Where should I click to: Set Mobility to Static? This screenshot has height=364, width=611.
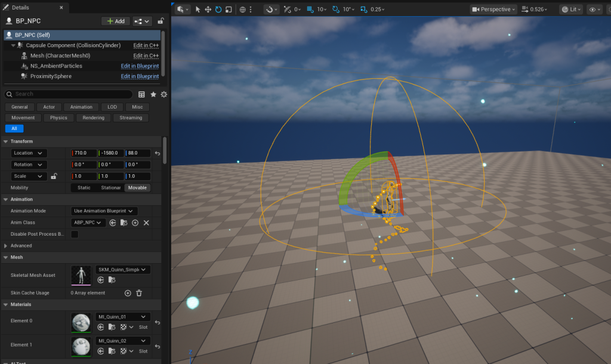coord(84,187)
